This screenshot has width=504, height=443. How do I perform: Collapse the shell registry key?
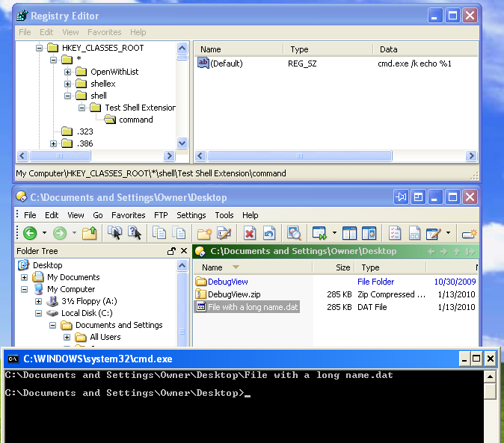67,96
